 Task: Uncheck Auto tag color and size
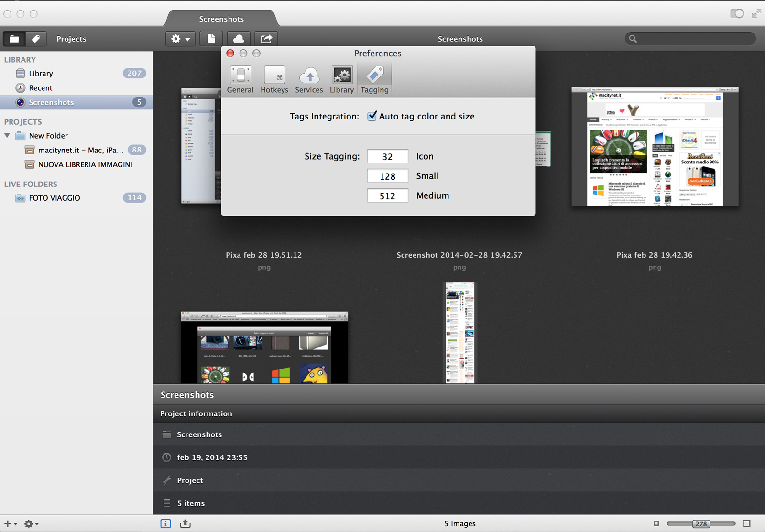click(x=372, y=116)
